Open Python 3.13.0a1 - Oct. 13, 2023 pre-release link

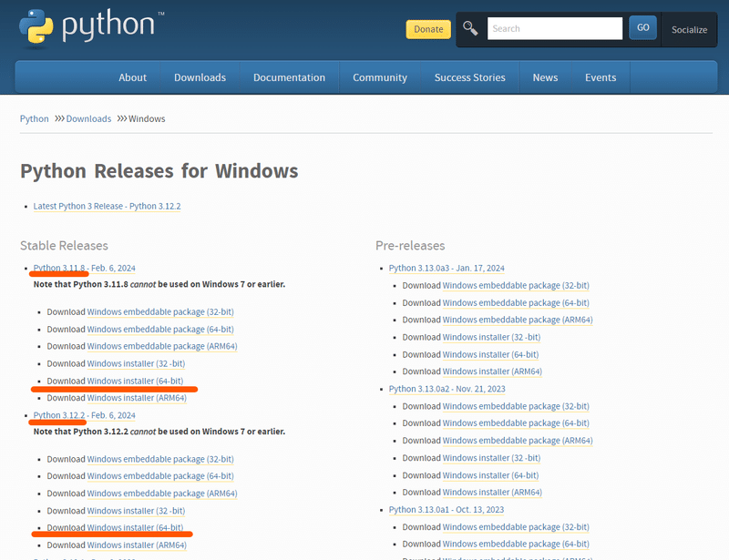coord(447,510)
